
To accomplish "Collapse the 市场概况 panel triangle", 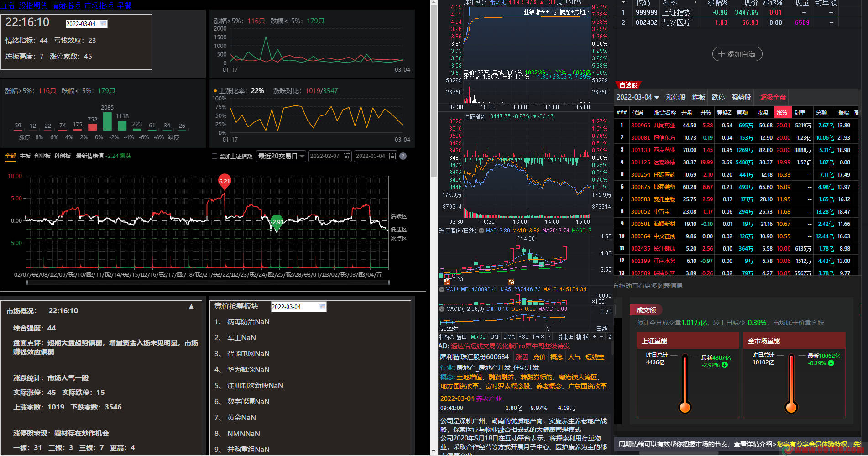I will [191, 307].
